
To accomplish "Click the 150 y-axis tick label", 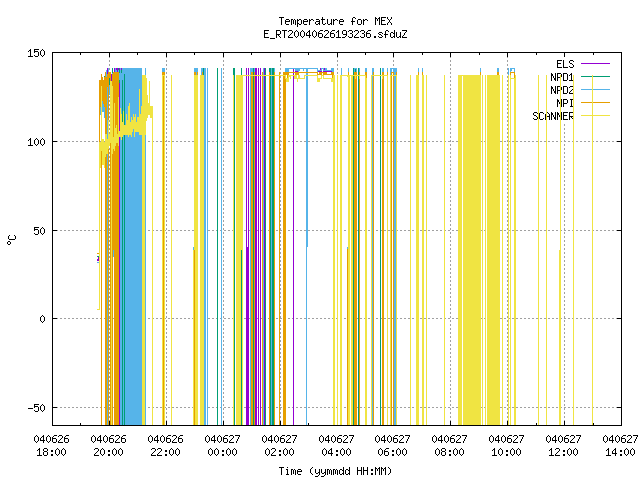I will [36, 53].
